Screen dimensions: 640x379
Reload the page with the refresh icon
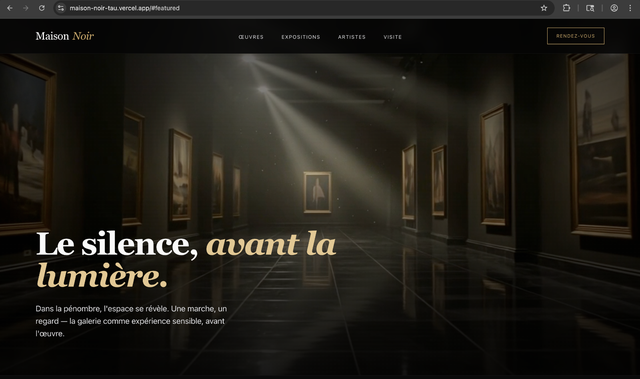[42, 8]
